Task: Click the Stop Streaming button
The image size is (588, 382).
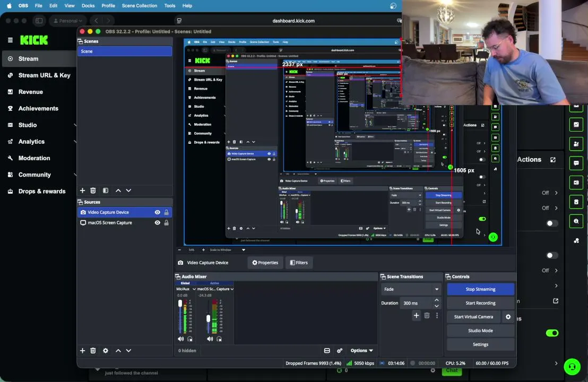Action: (480, 289)
